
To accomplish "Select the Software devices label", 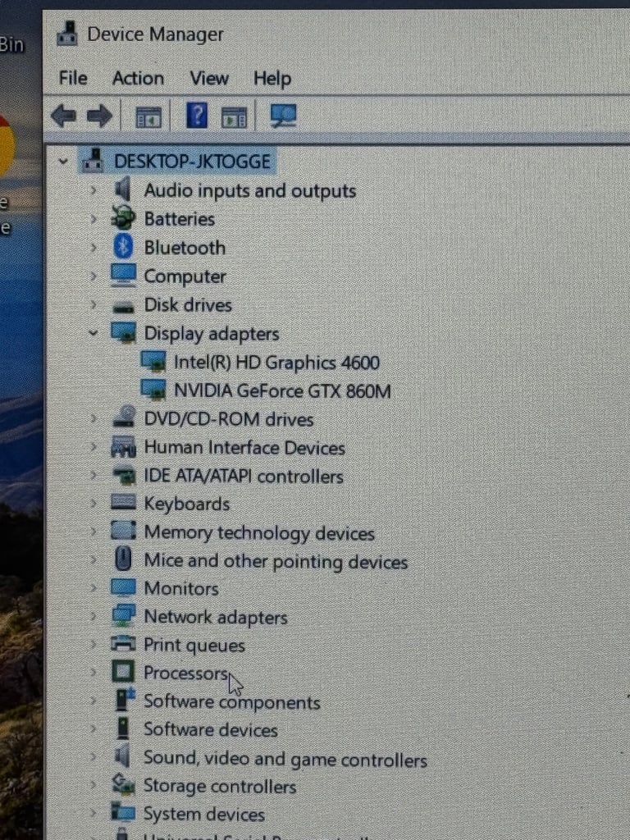I will pyautogui.click(x=211, y=729).
